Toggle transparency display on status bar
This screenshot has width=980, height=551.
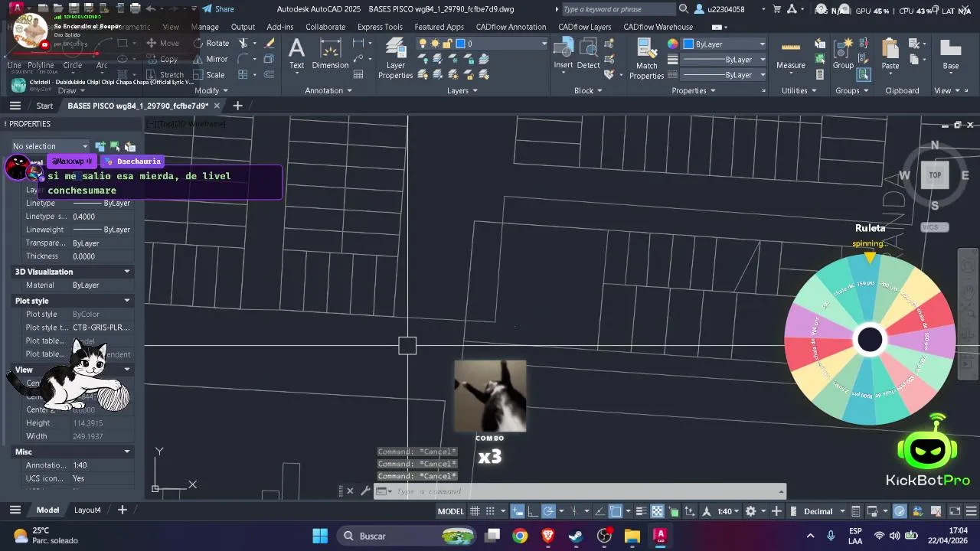(x=657, y=511)
